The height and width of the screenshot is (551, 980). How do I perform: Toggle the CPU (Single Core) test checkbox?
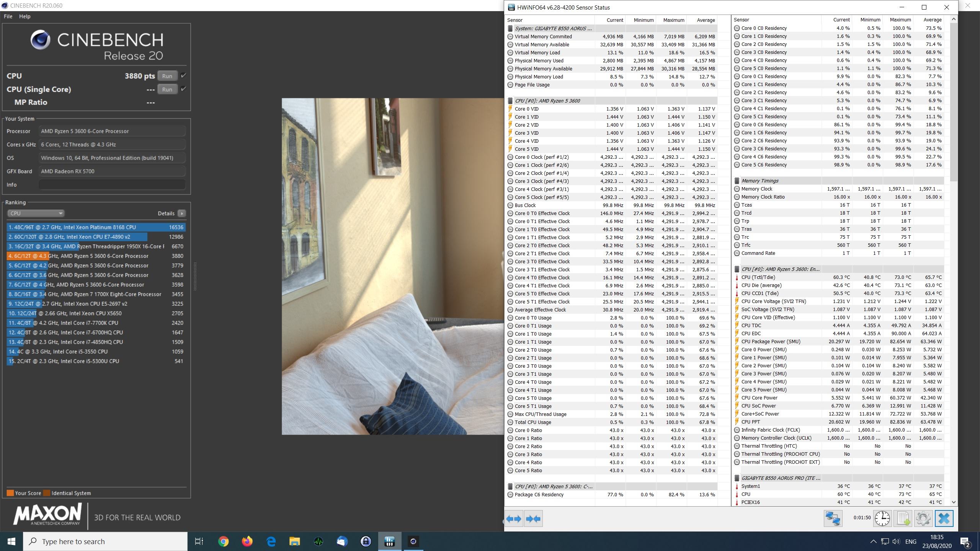click(183, 89)
